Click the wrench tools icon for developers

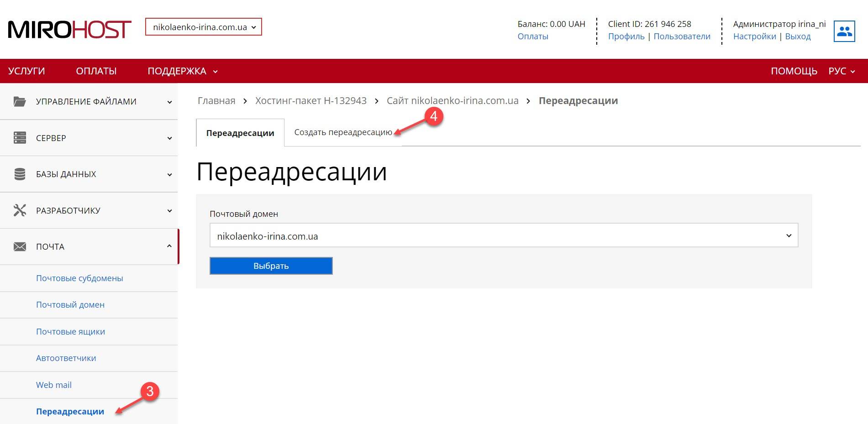(x=20, y=210)
